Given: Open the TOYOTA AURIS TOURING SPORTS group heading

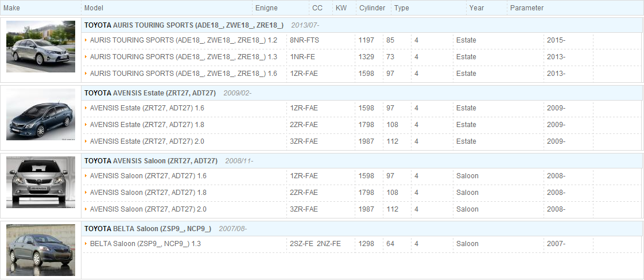Looking at the screenshot, I should coord(184,25).
